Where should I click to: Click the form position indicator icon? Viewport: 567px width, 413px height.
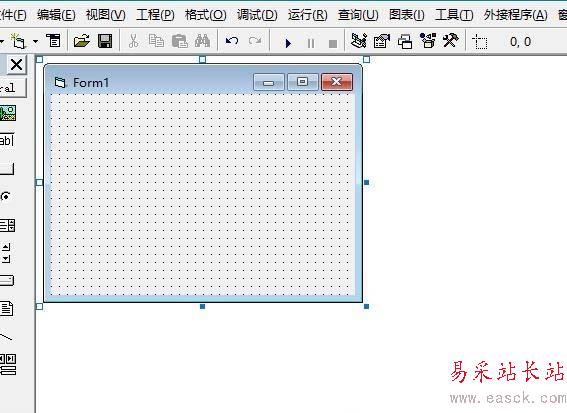click(x=480, y=42)
